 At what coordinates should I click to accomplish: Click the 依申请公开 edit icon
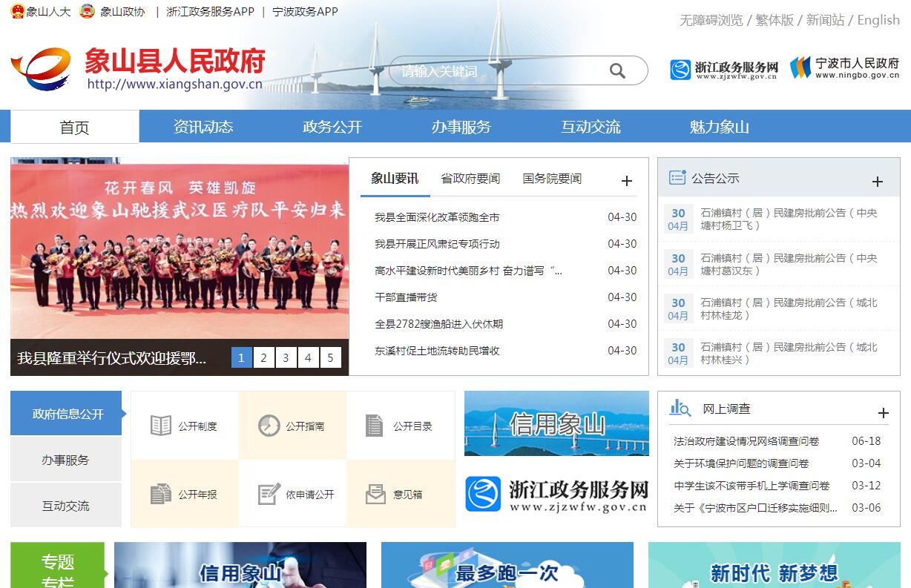pos(269,494)
